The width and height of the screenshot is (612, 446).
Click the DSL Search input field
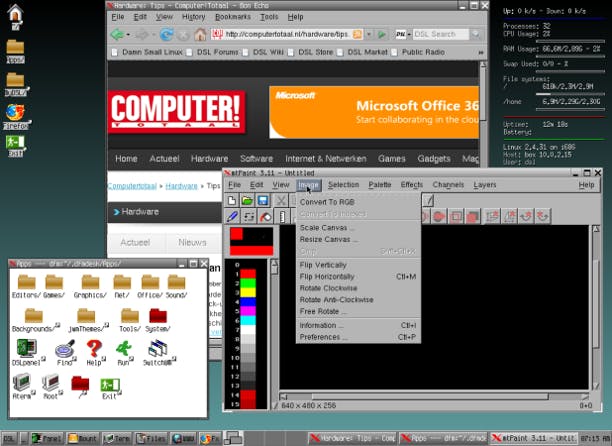[x=440, y=34]
